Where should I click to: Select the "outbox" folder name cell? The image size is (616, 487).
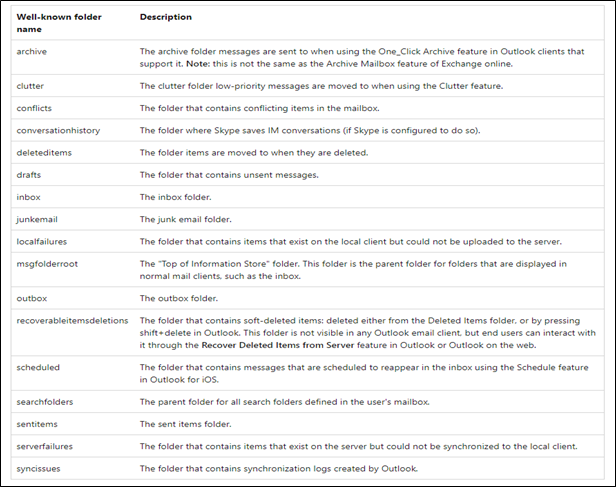[x=33, y=298]
